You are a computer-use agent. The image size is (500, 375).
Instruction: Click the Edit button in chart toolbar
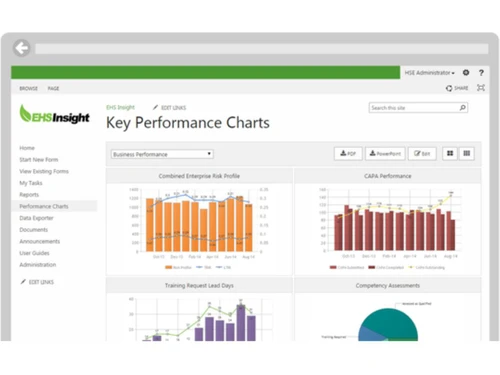[422, 153]
